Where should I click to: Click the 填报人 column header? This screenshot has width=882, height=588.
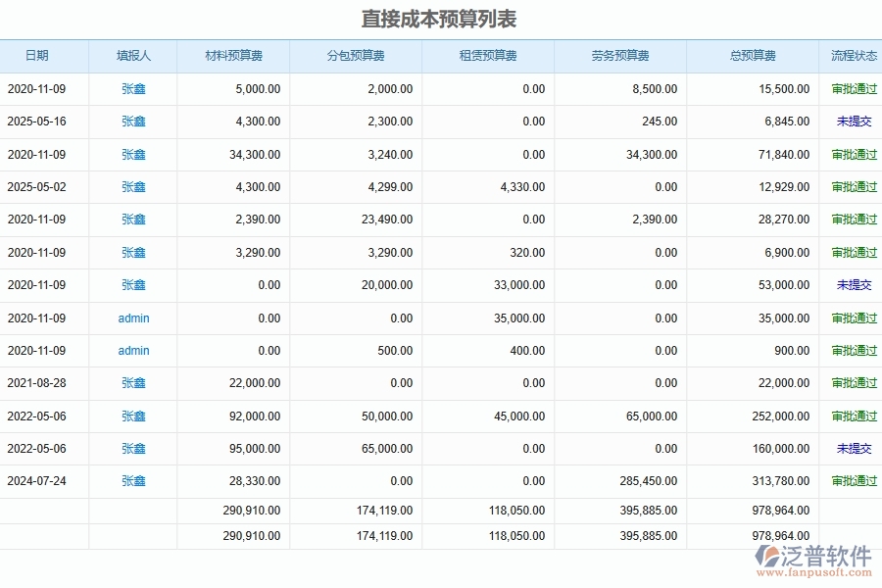(x=132, y=56)
